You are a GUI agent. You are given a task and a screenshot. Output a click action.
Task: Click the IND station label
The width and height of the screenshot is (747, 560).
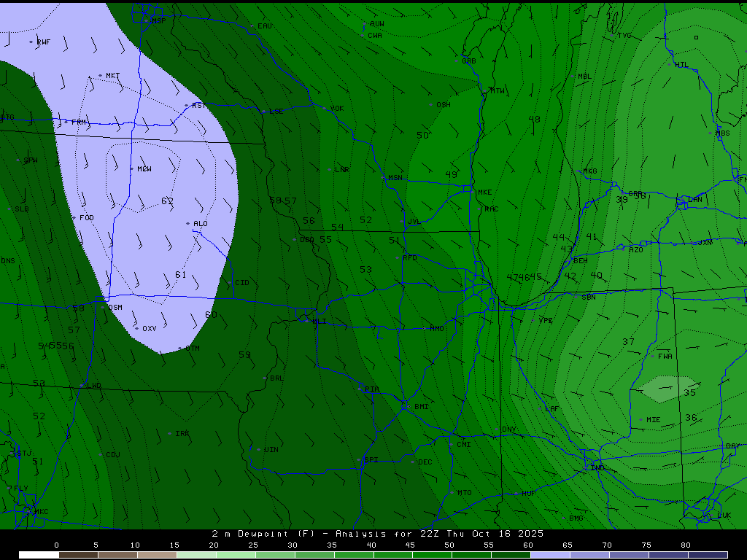pos(597,467)
